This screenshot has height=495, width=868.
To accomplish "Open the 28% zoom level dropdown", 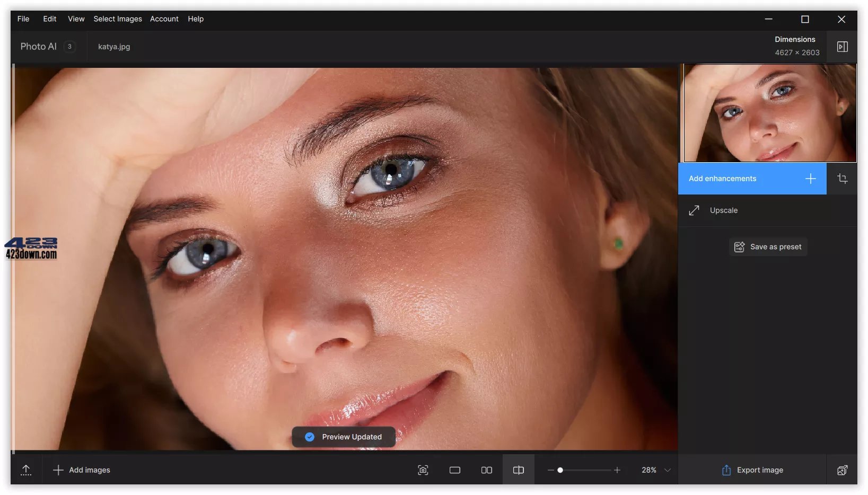I will [654, 470].
